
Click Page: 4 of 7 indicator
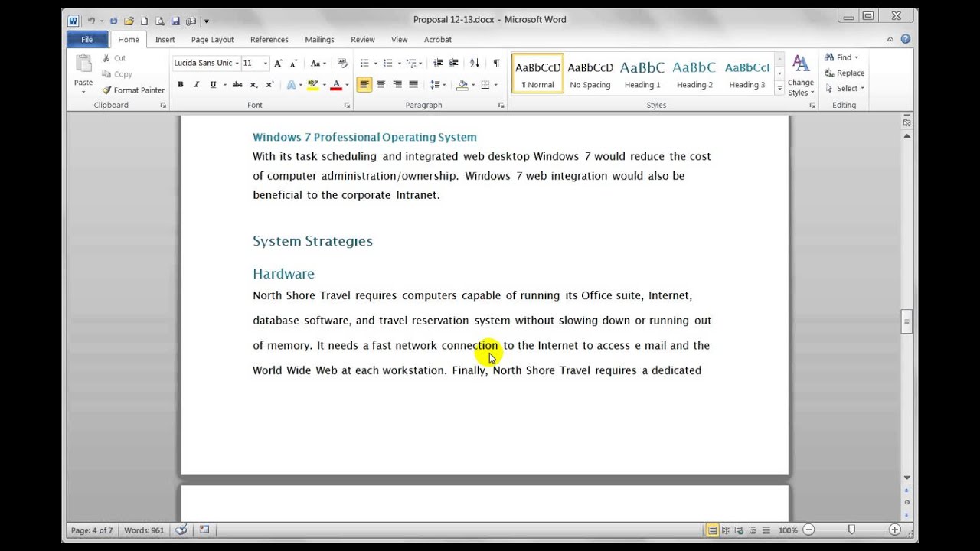pos(92,530)
